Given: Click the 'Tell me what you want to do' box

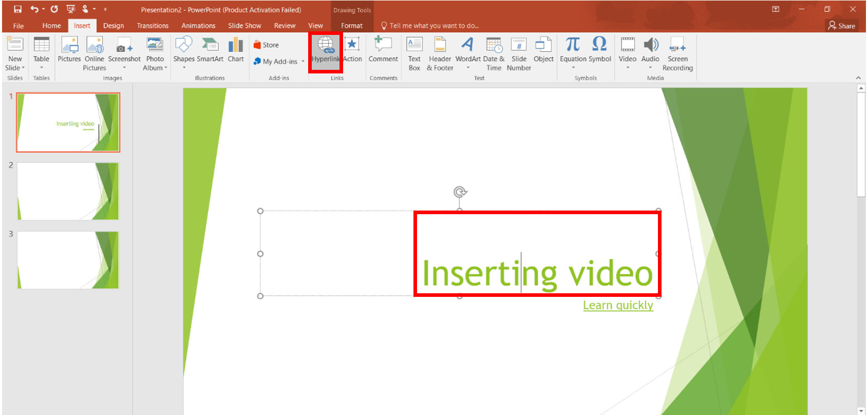Looking at the screenshot, I should 429,26.
